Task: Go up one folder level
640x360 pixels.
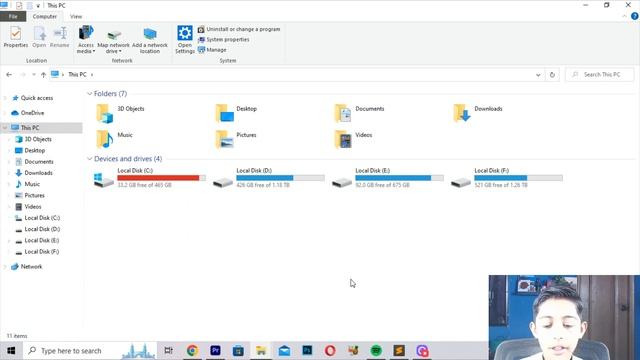Action: [43, 75]
